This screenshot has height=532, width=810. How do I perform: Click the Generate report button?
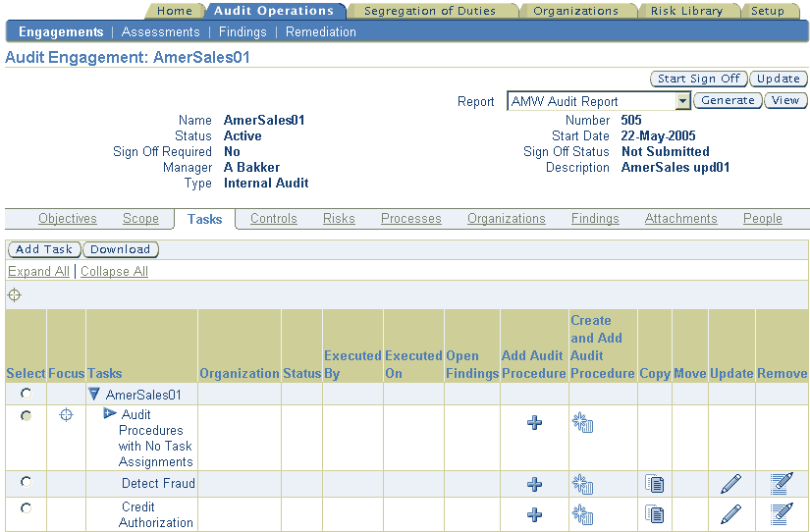pos(728,100)
